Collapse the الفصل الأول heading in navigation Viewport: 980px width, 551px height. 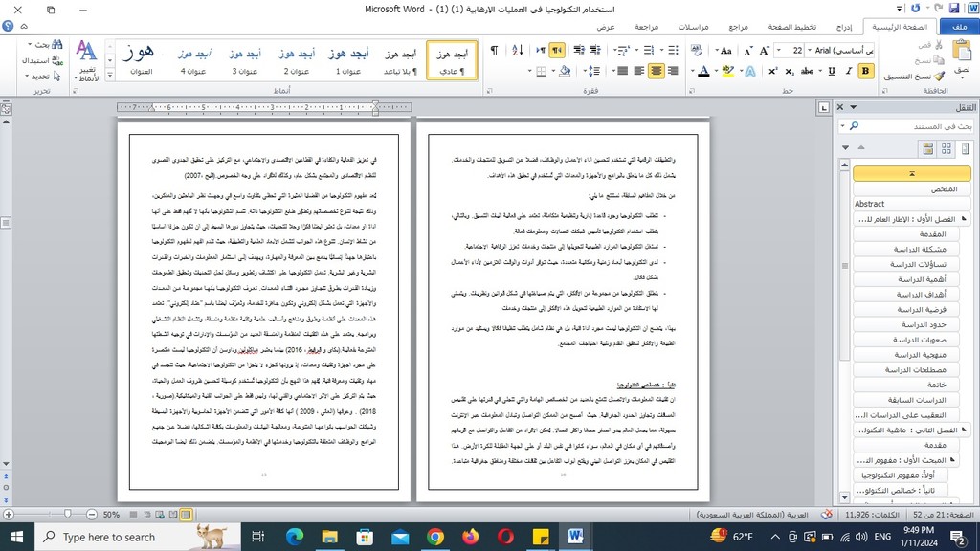point(963,219)
